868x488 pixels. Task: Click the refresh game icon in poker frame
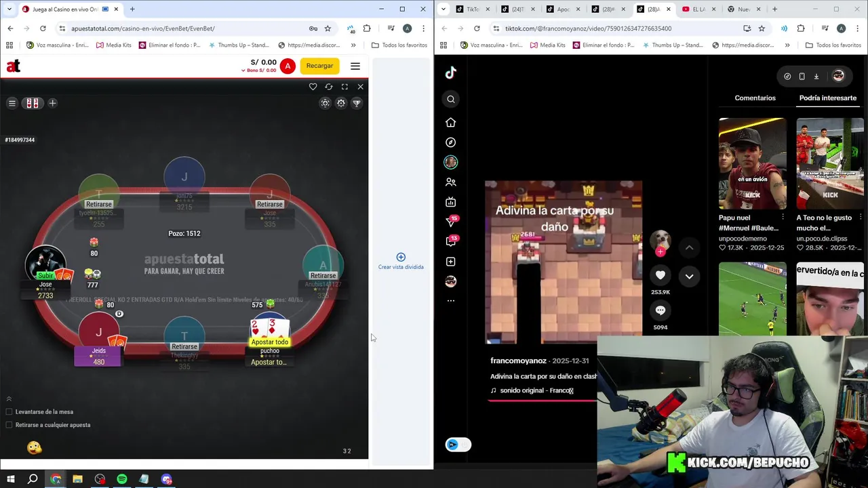click(x=329, y=87)
